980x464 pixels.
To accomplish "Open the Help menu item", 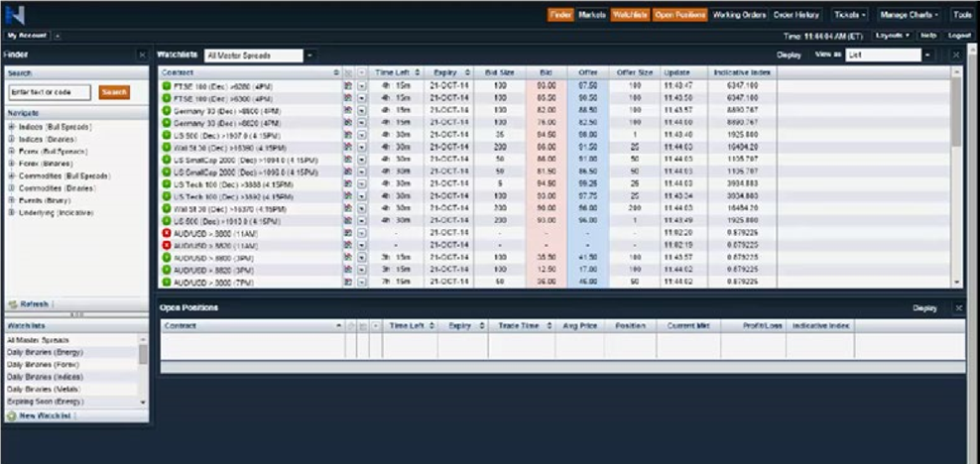I will pyautogui.click(x=928, y=36).
